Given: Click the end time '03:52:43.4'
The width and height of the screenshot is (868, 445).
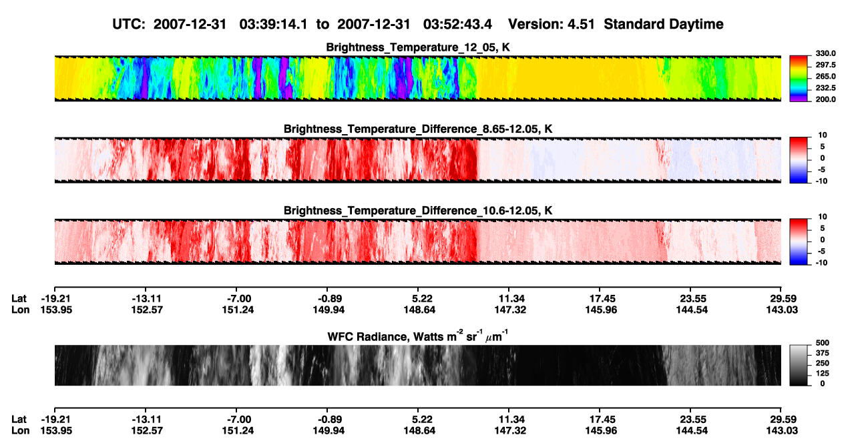Looking at the screenshot, I should pyautogui.click(x=458, y=25).
